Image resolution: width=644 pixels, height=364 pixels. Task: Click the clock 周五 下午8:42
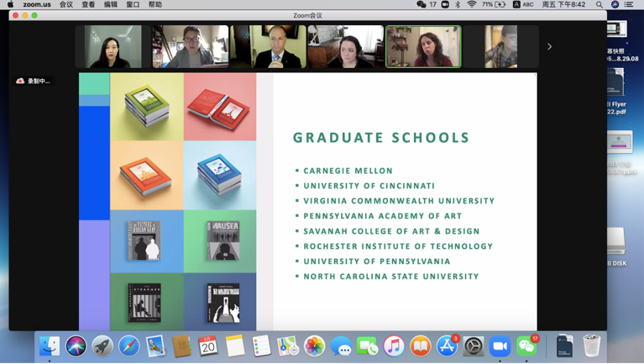[563, 4]
